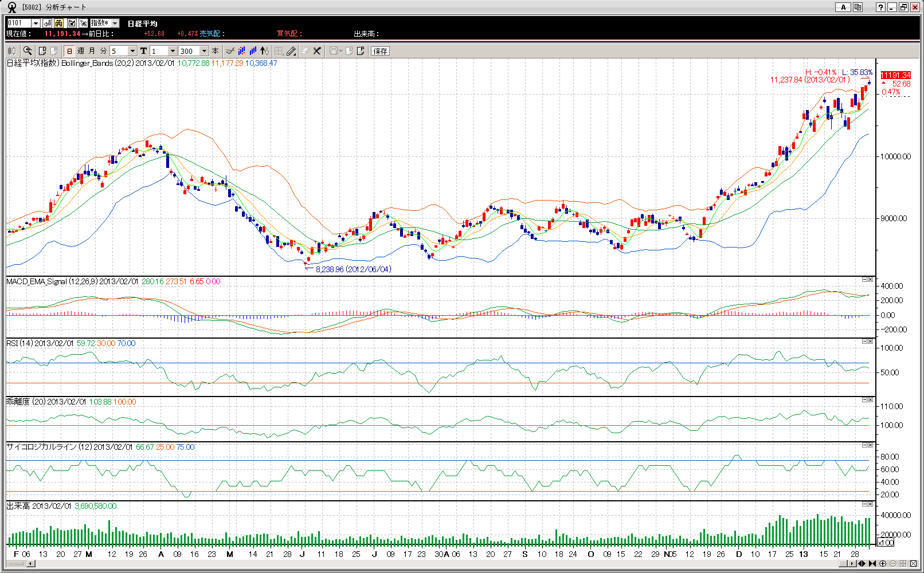This screenshot has width=924, height=573.
Task: Click the 保存 save button
Action: click(380, 51)
